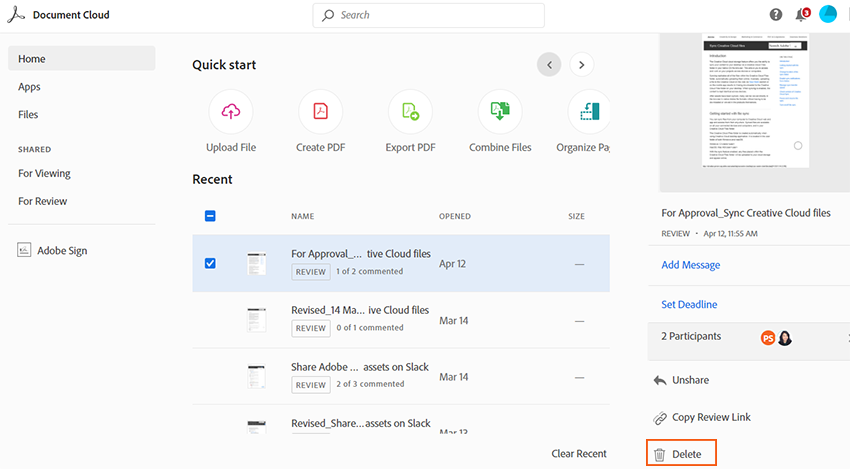Image resolution: width=850 pixels, height=469 pixels.
Task: Click the Delete button
Action: point(681,453)
